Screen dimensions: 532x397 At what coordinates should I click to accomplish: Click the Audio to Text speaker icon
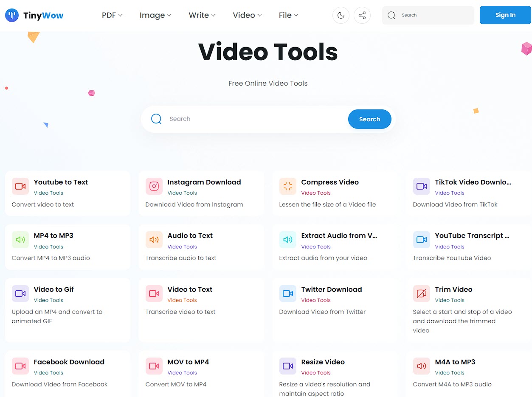point(154,240)
